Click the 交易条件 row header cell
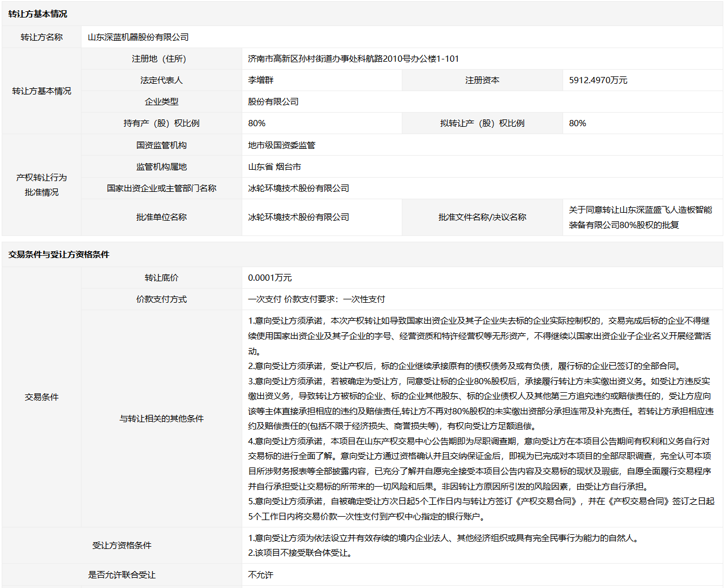Image resolution: width=725 pixels, height=588 pixels. [41, 397]
